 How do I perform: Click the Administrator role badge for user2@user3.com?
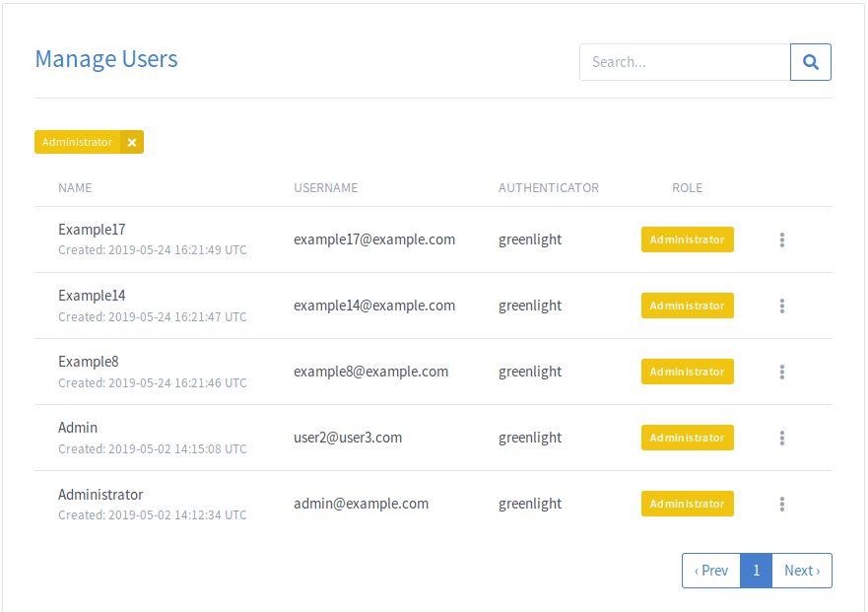point(687,438)
